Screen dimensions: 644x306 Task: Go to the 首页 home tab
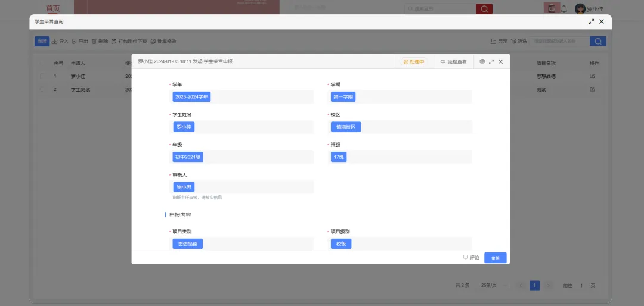point(53,8)
